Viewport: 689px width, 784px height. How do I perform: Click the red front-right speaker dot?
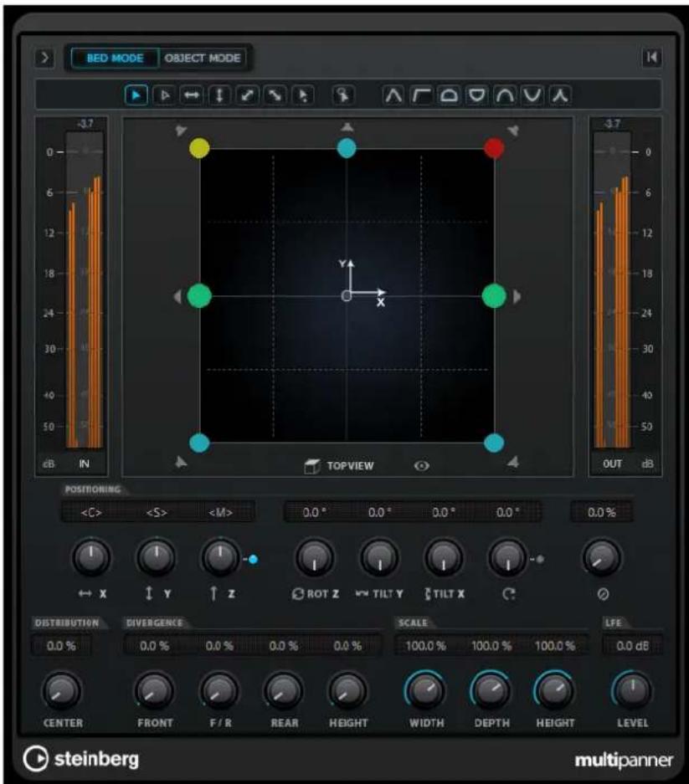coord(494,148)
